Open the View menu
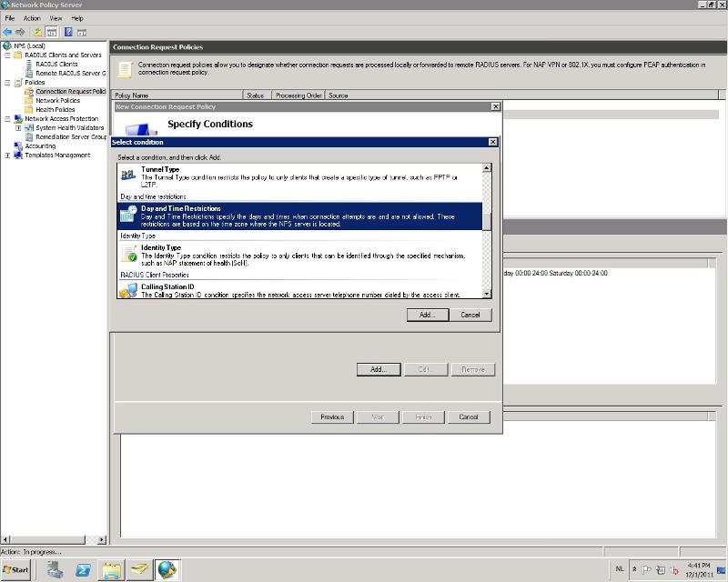 (56, 18)
